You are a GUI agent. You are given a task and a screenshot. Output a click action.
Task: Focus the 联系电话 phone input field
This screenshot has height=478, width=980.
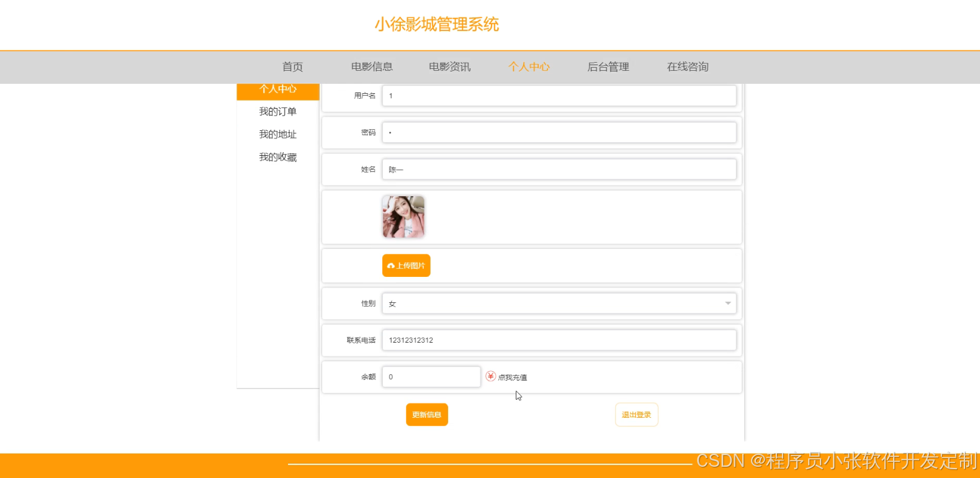click(559, 340)
